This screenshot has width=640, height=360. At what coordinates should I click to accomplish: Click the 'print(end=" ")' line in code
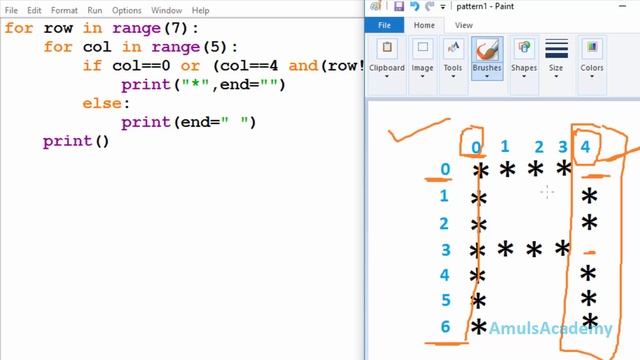(189, 122)
